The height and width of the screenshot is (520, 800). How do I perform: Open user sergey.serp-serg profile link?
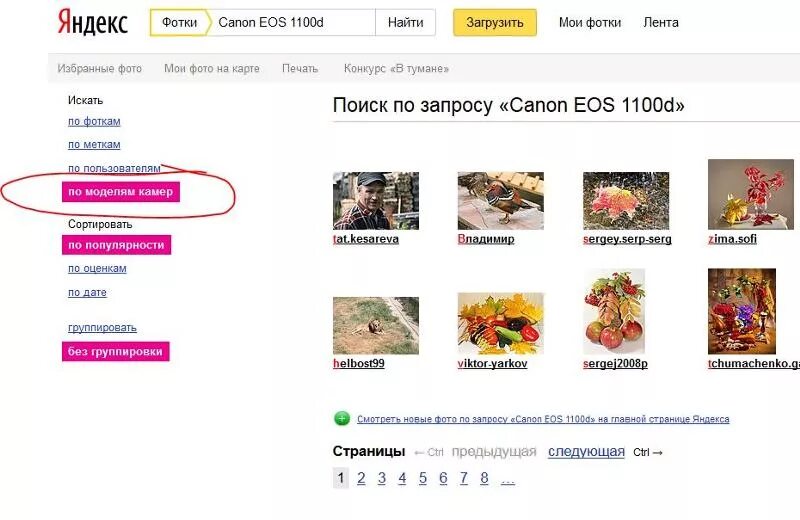pyautogui.click(x=628, y=239)
